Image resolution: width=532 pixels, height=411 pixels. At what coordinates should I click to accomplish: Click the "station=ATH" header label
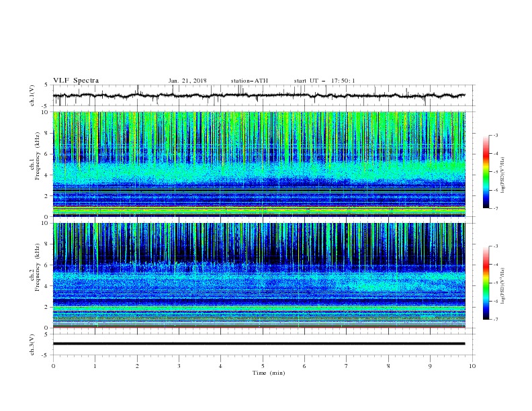click(249, 81)
